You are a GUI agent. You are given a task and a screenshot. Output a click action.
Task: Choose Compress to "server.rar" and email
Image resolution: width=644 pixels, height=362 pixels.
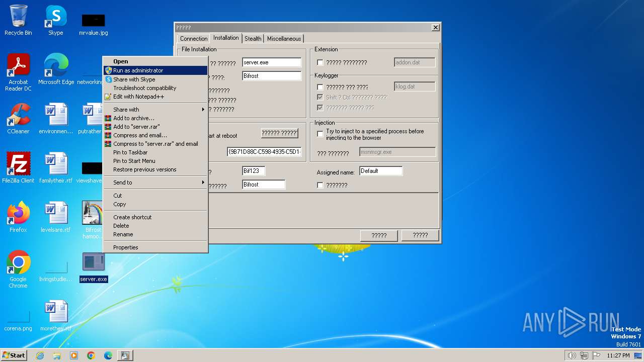tap(155, 144)
